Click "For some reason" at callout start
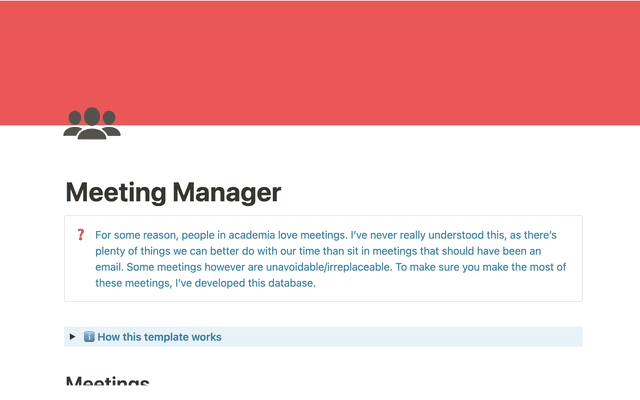 pyautogui.click(x=137, y=235)
